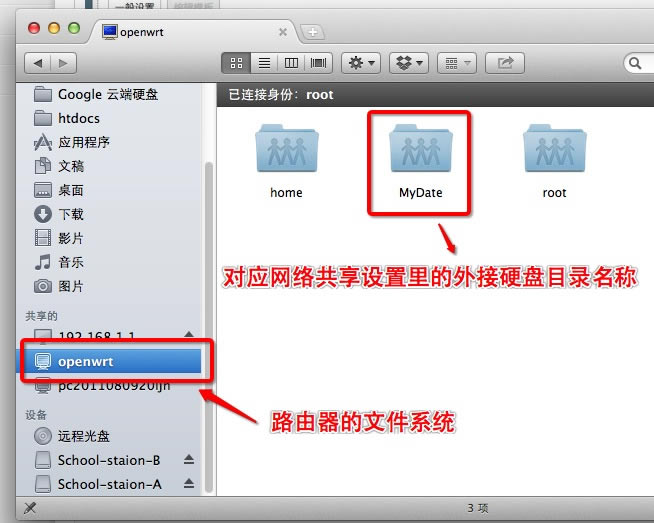Switch to column view

click(291, 63)
